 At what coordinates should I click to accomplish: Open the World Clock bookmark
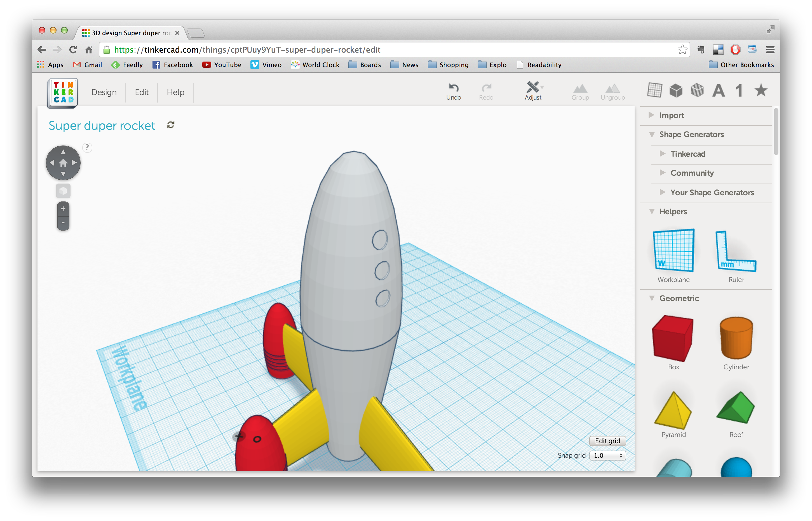[315, 65]
